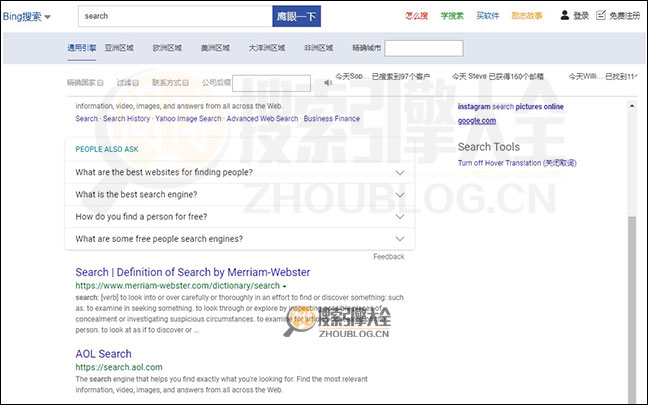Click the free registration pencil icon
Viewport: 648px width, 405px height.
tap(601, 15)
